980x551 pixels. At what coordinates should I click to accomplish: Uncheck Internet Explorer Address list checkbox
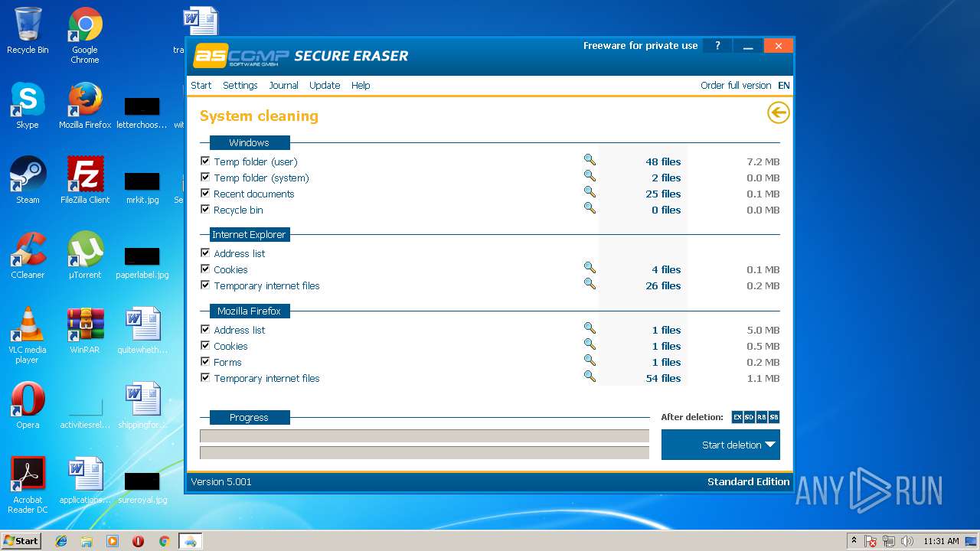[205, 253]
